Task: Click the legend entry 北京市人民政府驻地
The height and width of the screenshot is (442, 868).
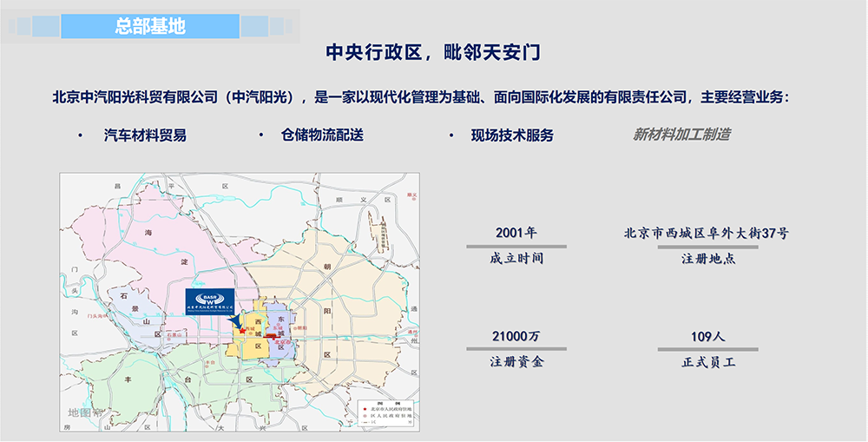Action: tap(386, 409)
